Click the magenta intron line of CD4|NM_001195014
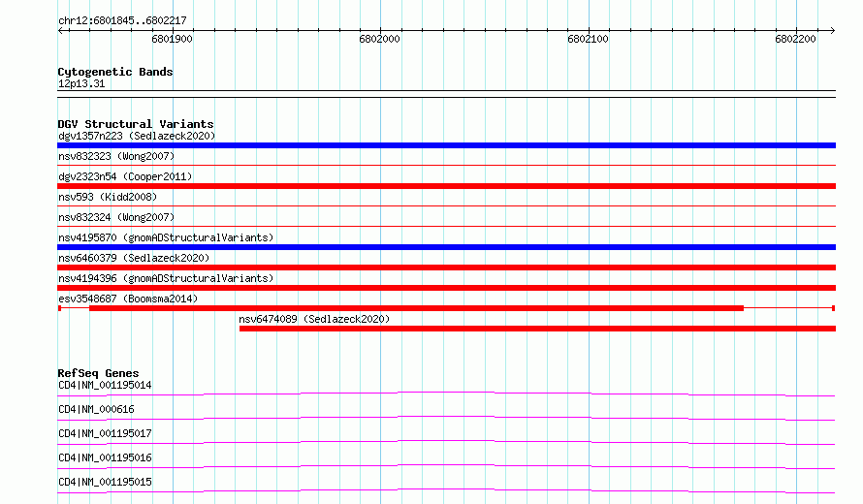 coord(446,393)
